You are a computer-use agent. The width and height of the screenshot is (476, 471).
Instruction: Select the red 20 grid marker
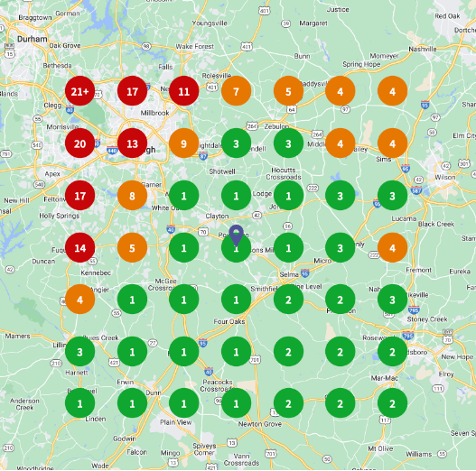[79, 143]
